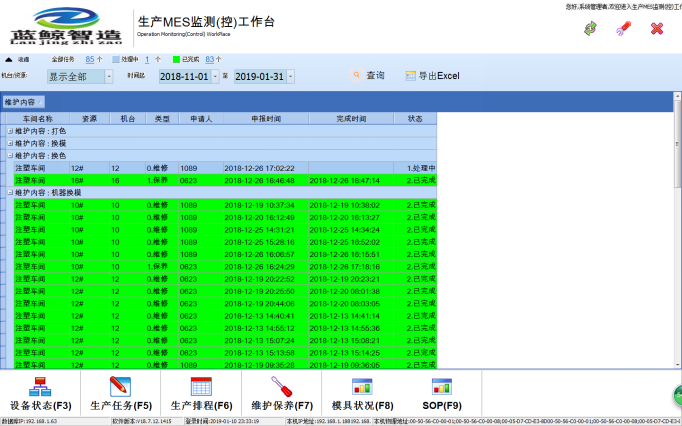Sort by 完成时间 column header
Screen dimensions: 682x426
point(351,119)
